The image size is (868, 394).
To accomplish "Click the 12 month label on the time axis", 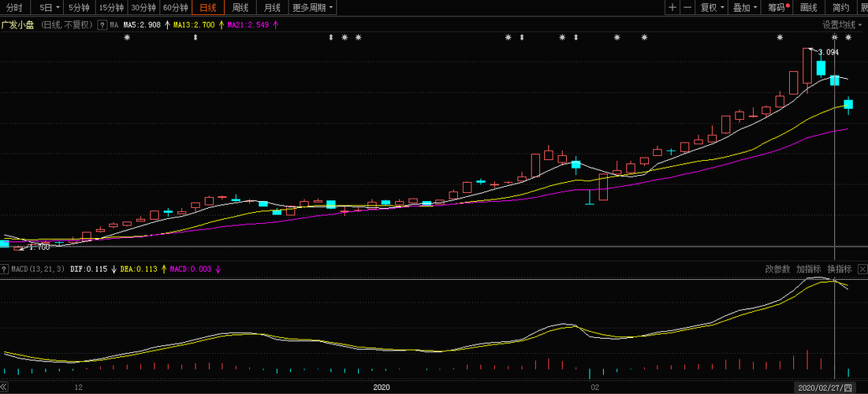I will click(x=79, y=388).
